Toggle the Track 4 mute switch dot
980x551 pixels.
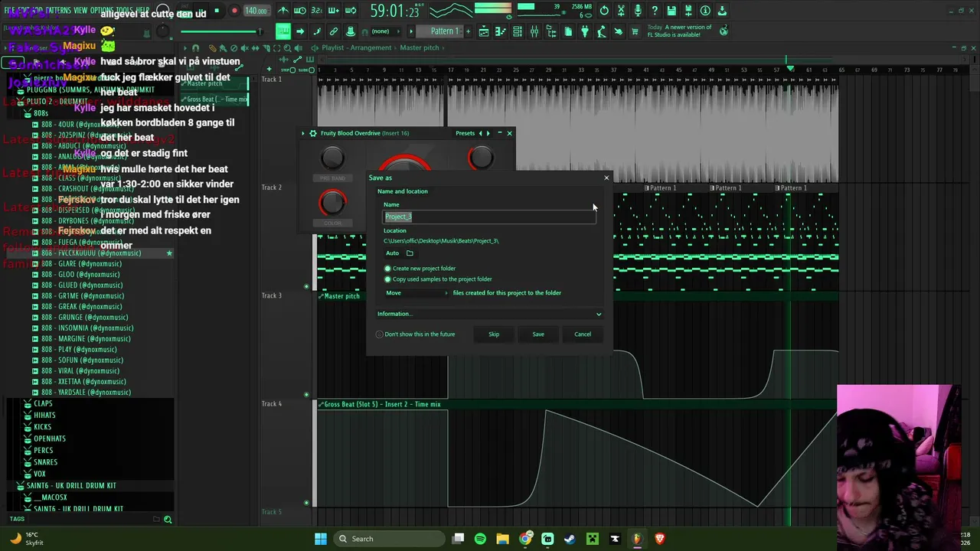tap(307, 503)
